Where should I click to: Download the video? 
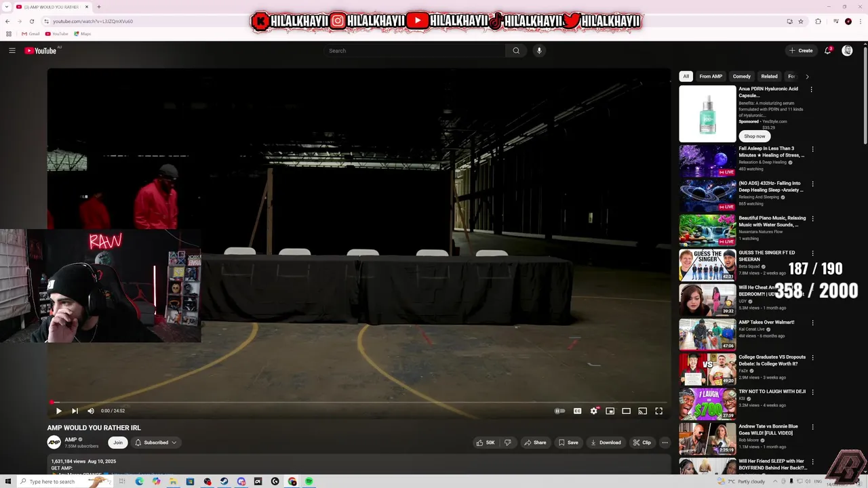(x=606, y=443)
